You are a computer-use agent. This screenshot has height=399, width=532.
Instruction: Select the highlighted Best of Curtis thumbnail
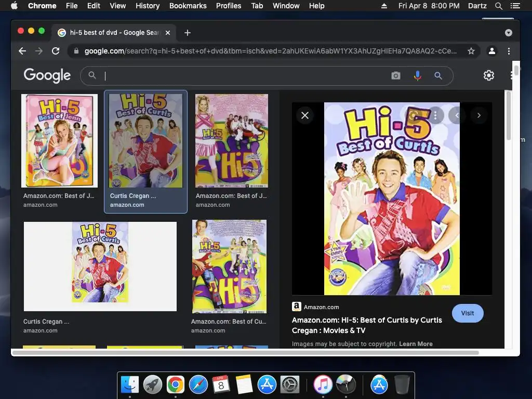(145, 141)
